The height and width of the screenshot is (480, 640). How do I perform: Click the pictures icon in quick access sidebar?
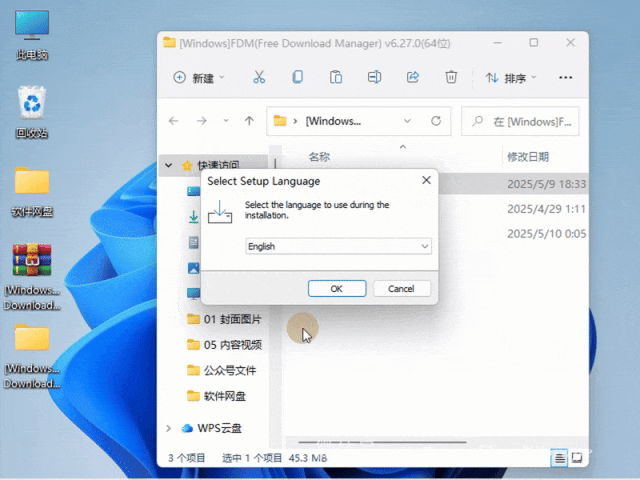click(193, 268)
